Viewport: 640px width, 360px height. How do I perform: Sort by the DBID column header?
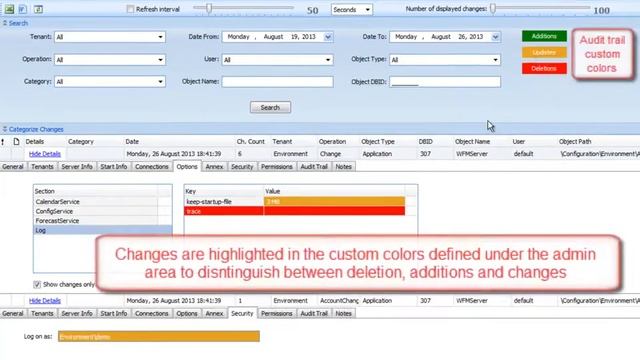[426, 142]
